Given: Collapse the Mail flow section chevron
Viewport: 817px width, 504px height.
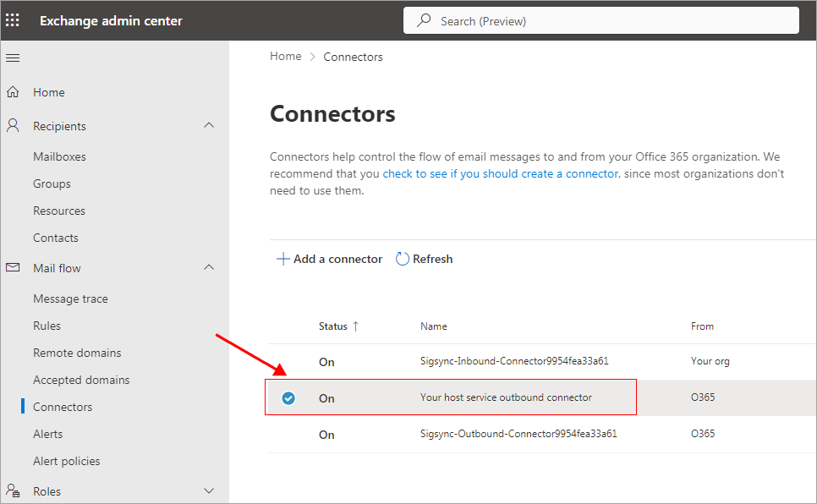Looking at the screenshot, I should [x=210, y=268].
